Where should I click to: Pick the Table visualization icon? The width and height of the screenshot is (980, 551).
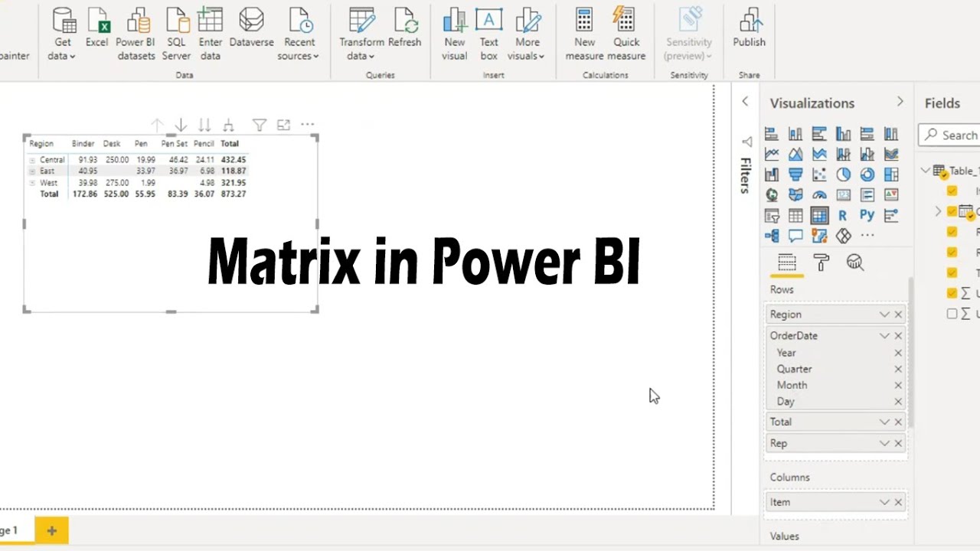click(x=795, y=216)
